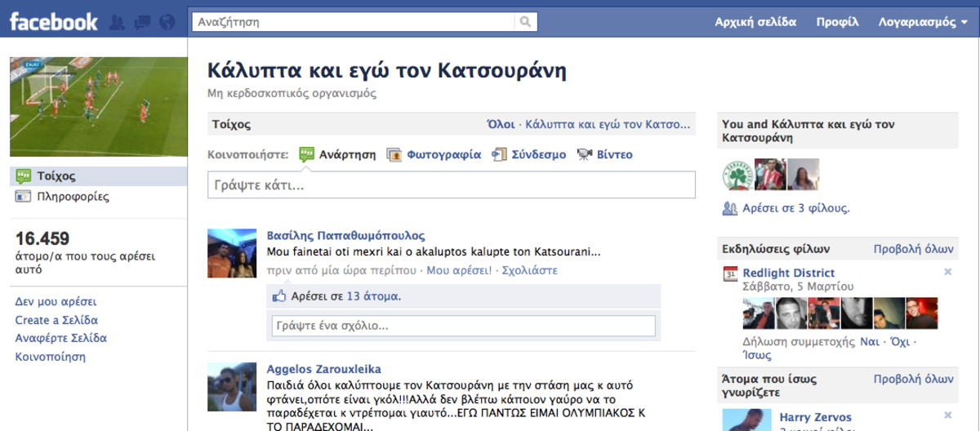
Task: Open Harry Zervos profile picture
Action: 746,421
